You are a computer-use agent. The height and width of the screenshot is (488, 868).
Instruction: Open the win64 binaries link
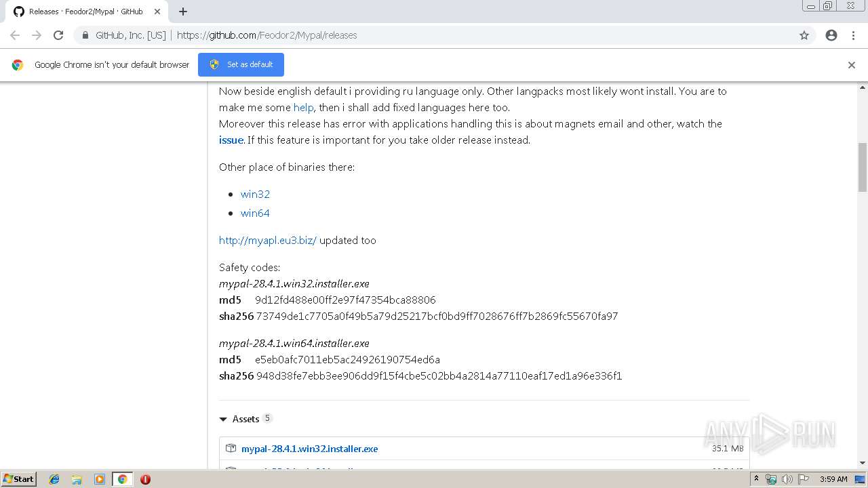coord(255,213)
